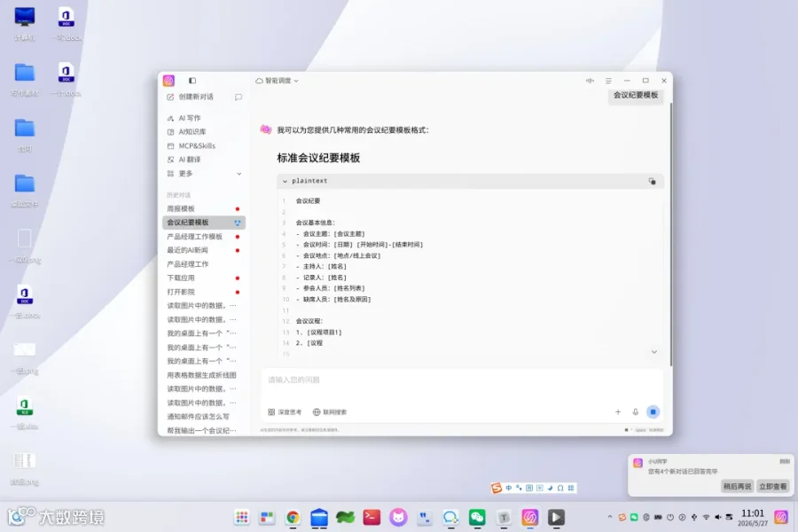Open the blue file manager in taskbar
This screenshot has height=532, width=798.
click(319, 517)
